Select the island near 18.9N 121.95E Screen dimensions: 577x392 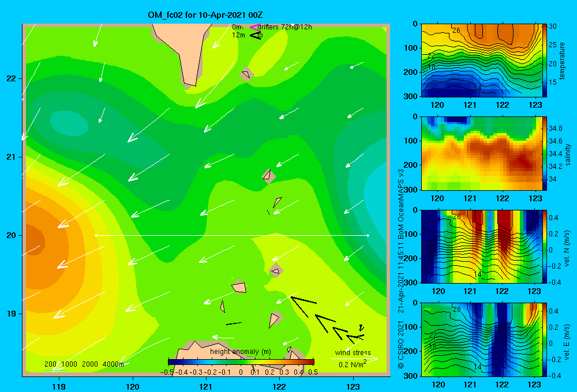coord(275,319)
